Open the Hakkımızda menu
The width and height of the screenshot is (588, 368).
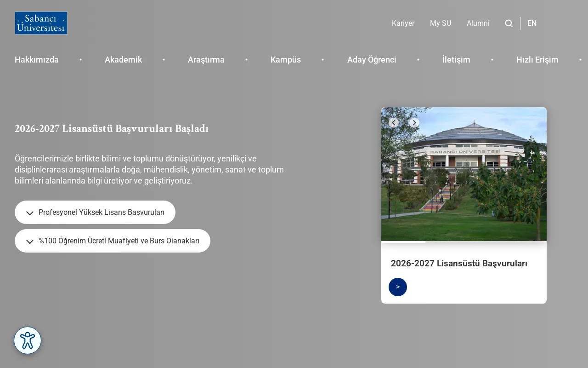pos(37,60)
